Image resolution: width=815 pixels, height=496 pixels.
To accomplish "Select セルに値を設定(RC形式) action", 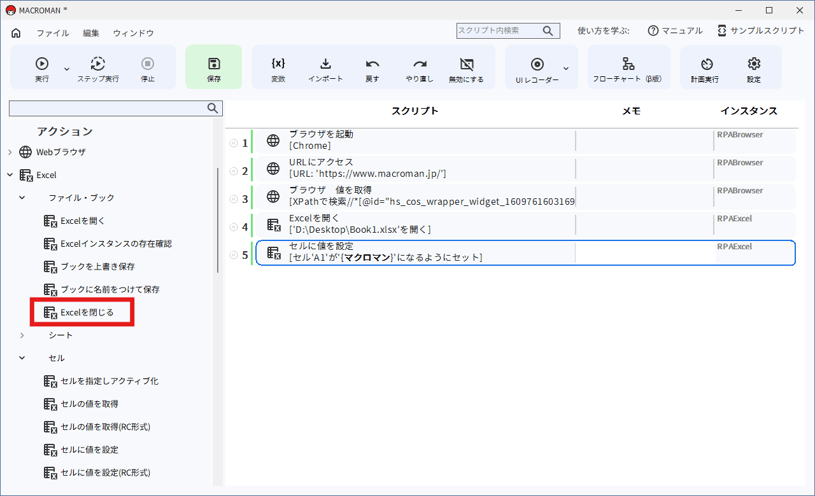I will click(x=97, y=472).
